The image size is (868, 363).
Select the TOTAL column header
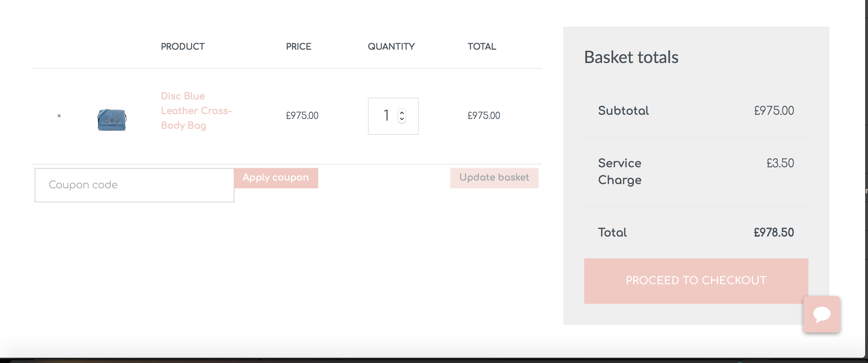482,47
